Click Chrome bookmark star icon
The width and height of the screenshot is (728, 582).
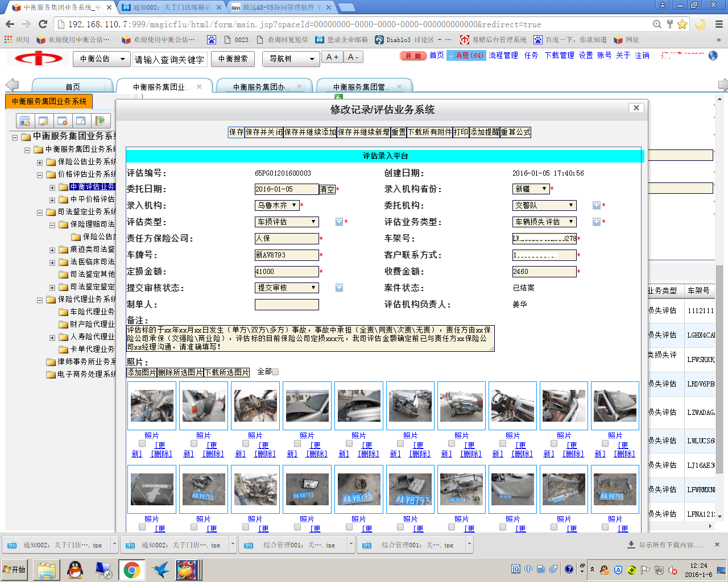coord(682,24)
